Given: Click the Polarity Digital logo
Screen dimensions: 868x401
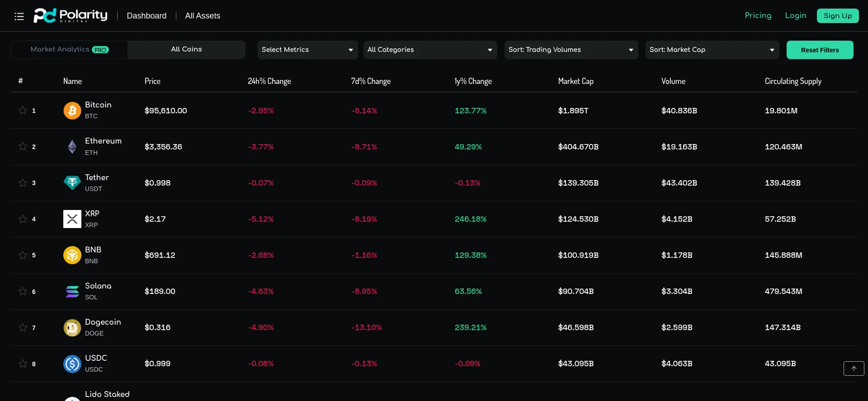Looking at the screenshot, I should (71, 15).
